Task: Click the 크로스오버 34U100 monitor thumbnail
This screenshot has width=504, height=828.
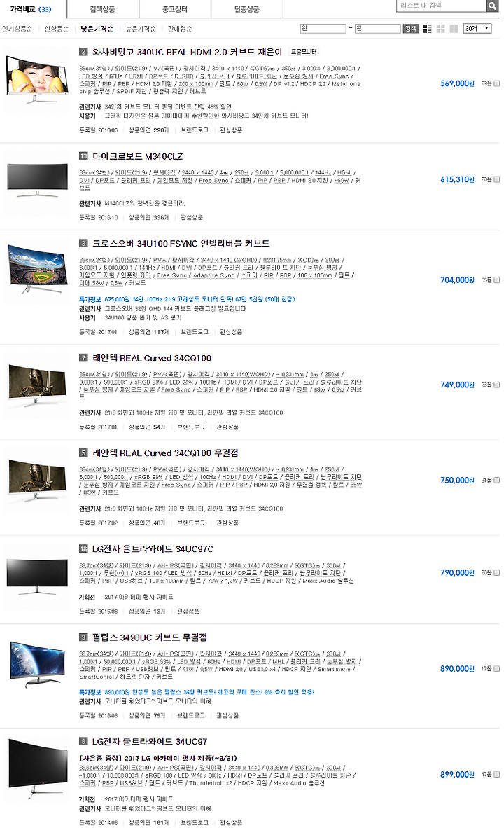Action: coord(38,269)
